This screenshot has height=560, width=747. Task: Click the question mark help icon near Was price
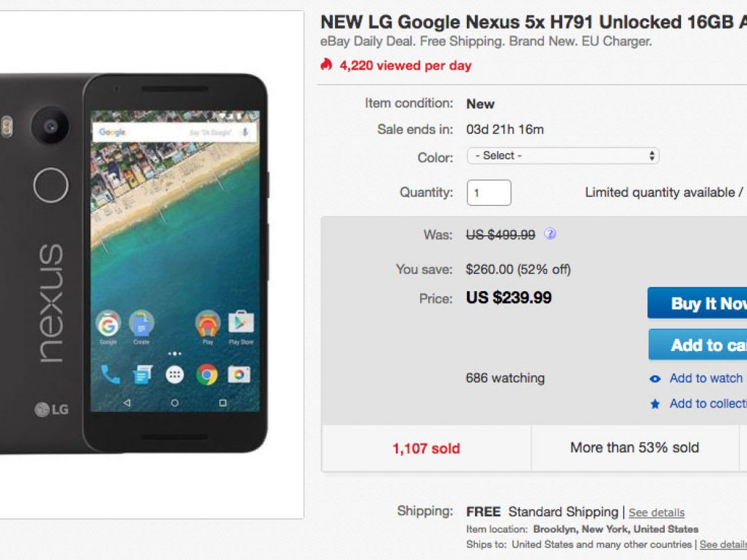click(550, 234)
